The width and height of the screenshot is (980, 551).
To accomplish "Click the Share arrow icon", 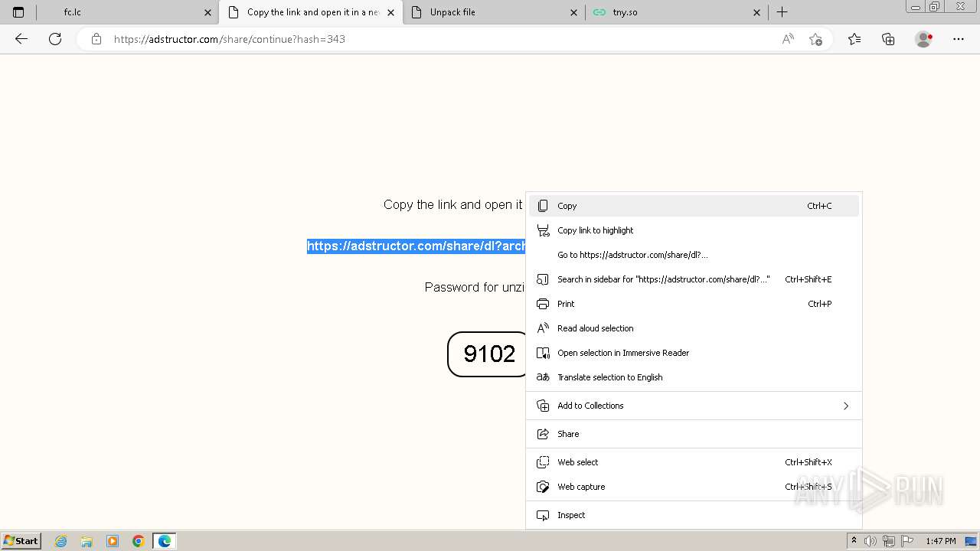I will coord(543,434).
